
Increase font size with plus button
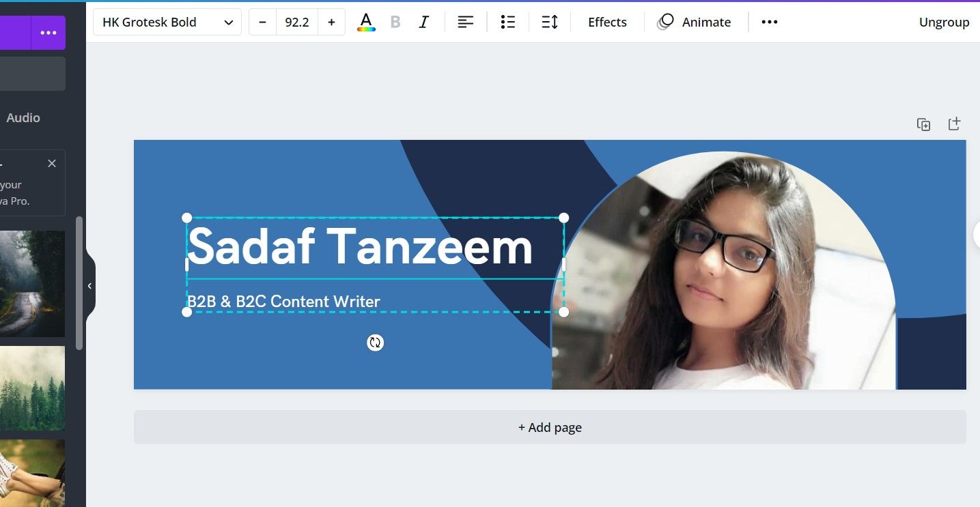331,22
